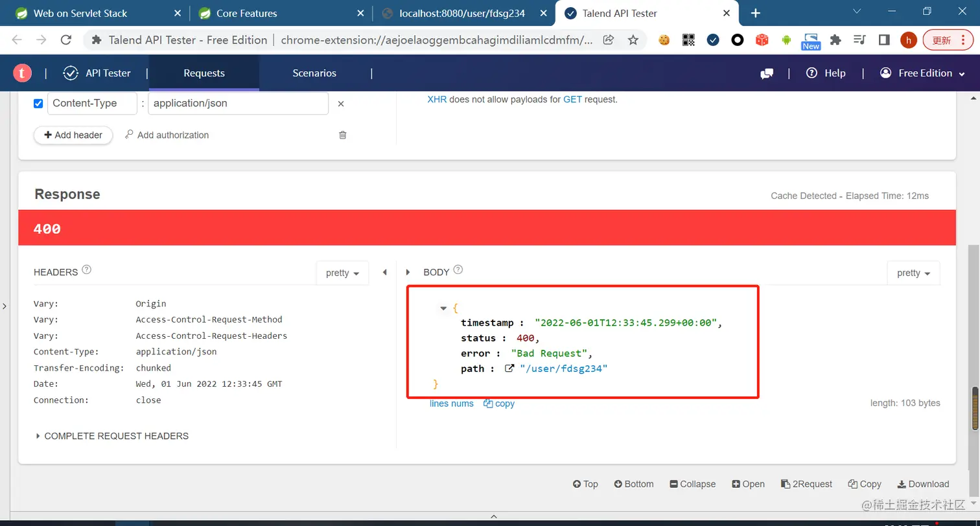Viewport: 980px width, 526px height.
Task: Open the cookie extension icon
Action: tap(664, 40)
